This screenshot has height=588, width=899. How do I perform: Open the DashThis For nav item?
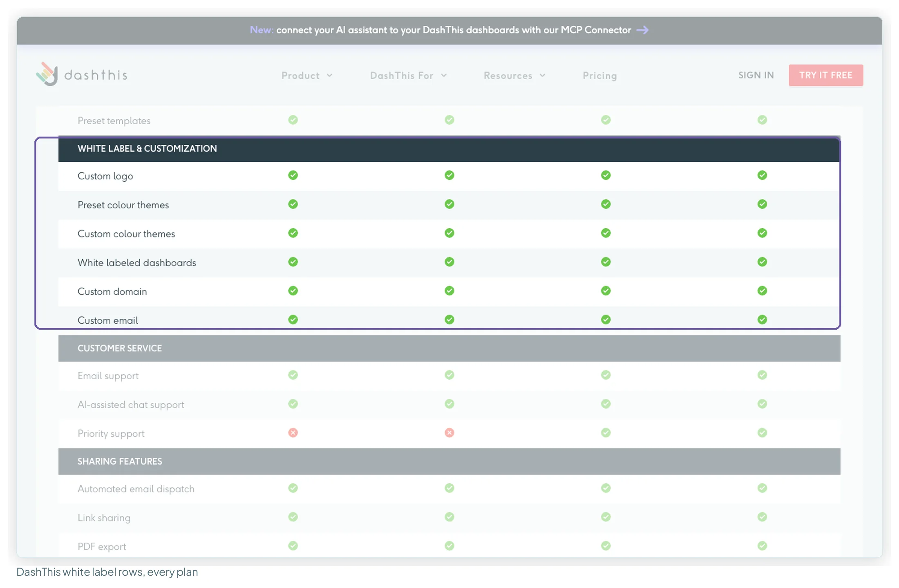coord(402,76)
